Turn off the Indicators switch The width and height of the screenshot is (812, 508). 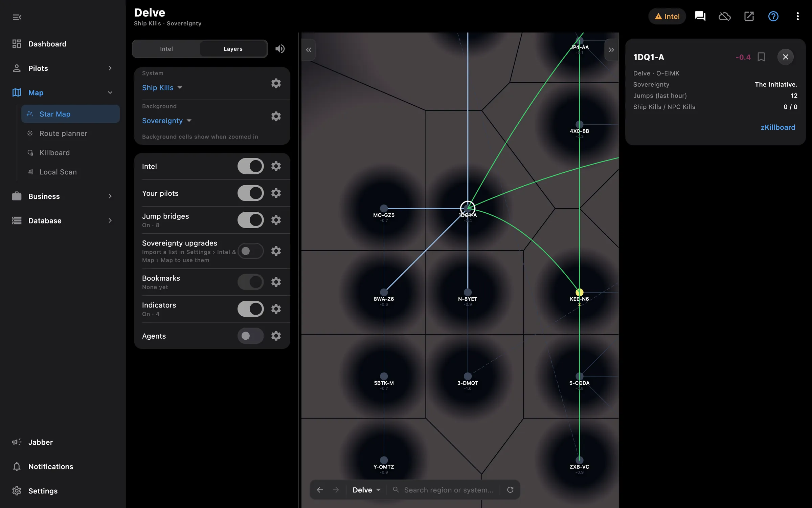250,309
